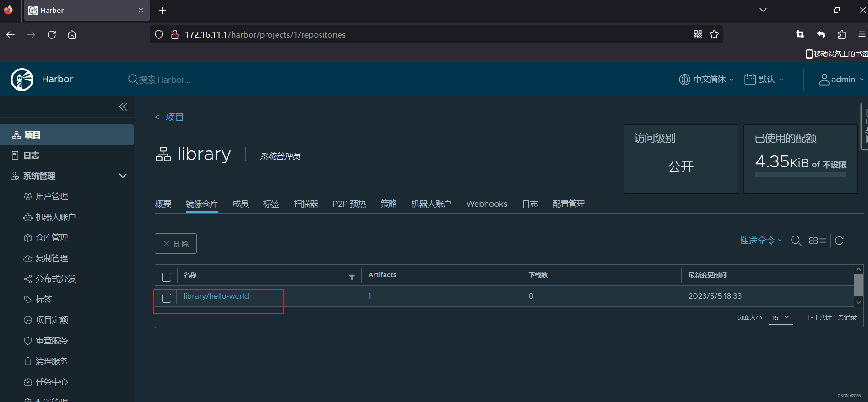This screenshot has height=402, width=868.
Task: Switch to the 成员 tab
Action: (x=240, y=204)
